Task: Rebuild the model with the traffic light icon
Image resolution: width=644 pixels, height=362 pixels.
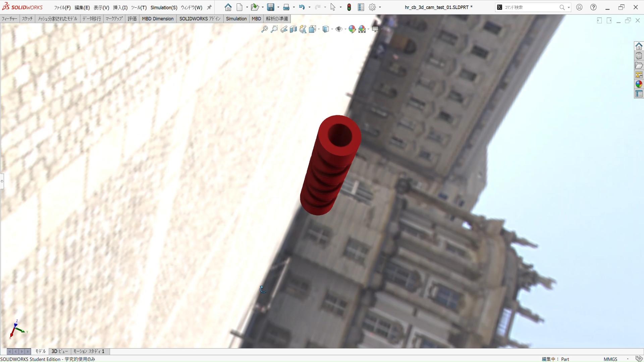Action: point(349,7)
